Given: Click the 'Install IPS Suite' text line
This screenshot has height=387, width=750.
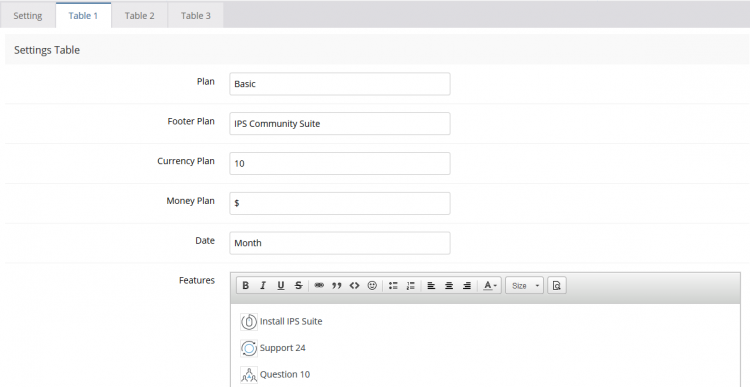Looking at the screenshot, I should click(291, 321).
